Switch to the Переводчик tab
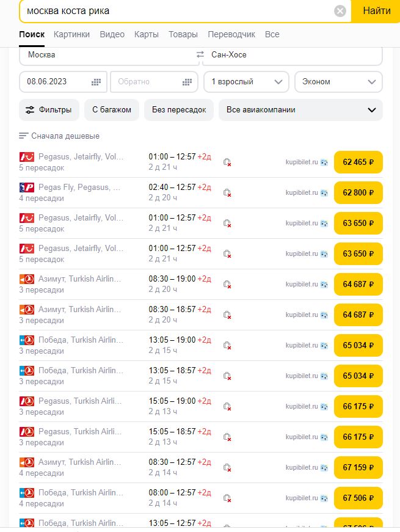 [231, 34]
